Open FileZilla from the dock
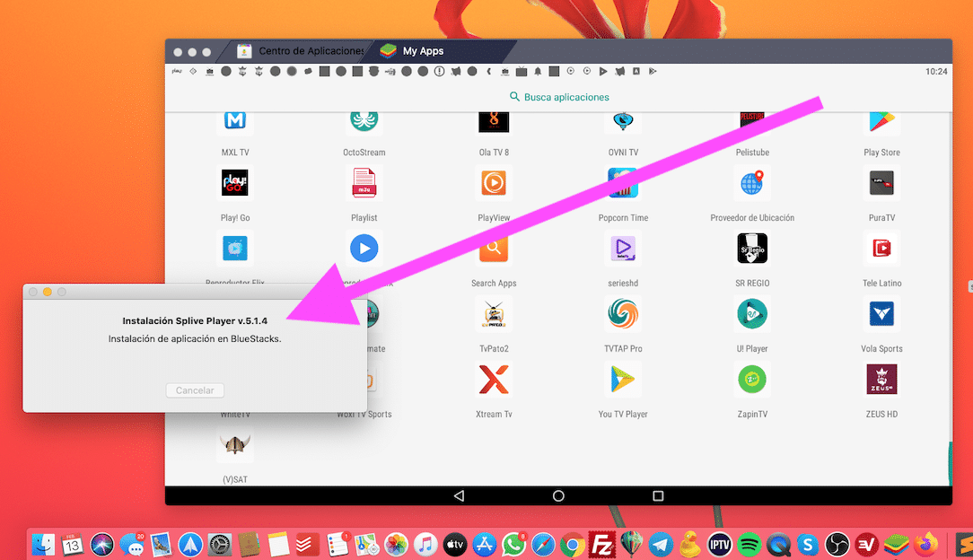Viewport: 973px width, 560px height. coord(601,544)
